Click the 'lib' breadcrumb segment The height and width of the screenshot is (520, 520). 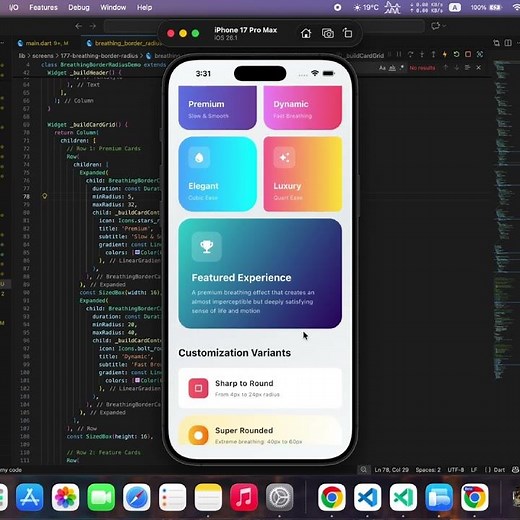[x=22, y=56]
